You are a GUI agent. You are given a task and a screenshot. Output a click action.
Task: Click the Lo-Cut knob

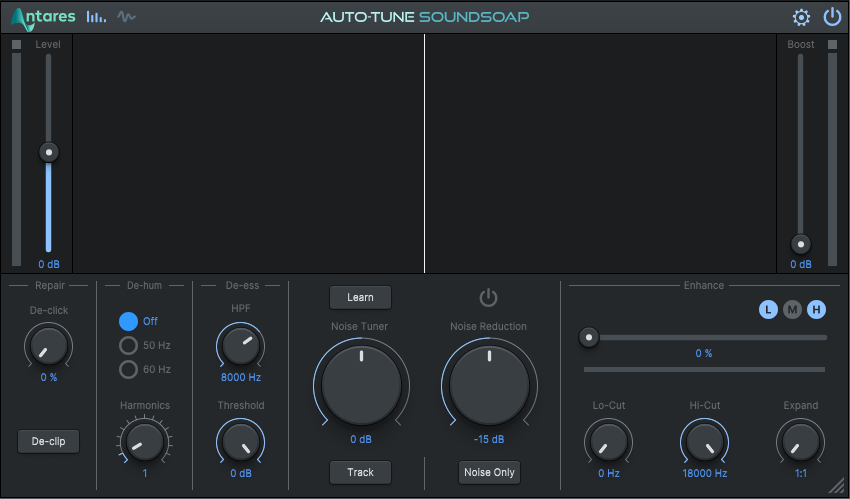pyautogui.click(x=608, y=442)
